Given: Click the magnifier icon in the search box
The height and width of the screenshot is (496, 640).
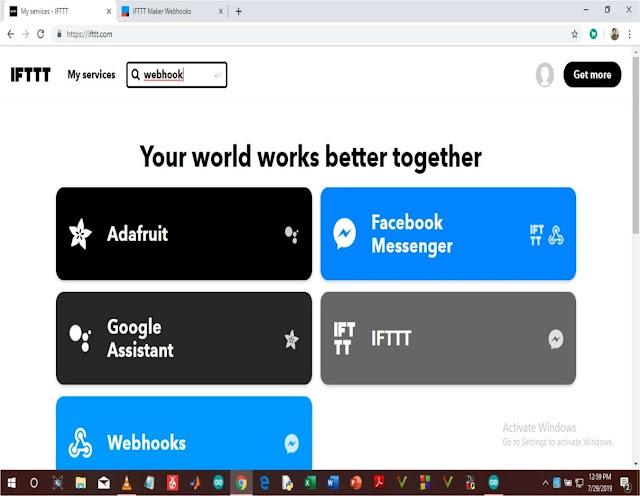Looking at the screenshot, I should tap(136, 74).
